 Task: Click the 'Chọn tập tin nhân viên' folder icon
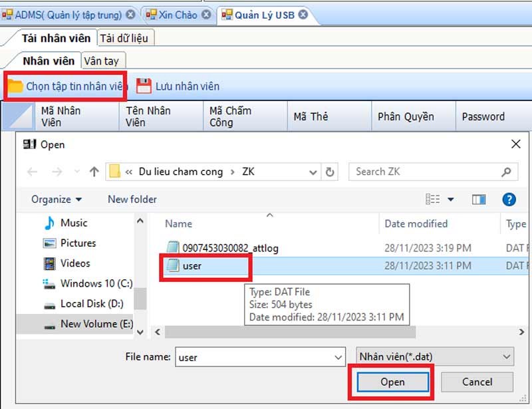pos(15,86)
